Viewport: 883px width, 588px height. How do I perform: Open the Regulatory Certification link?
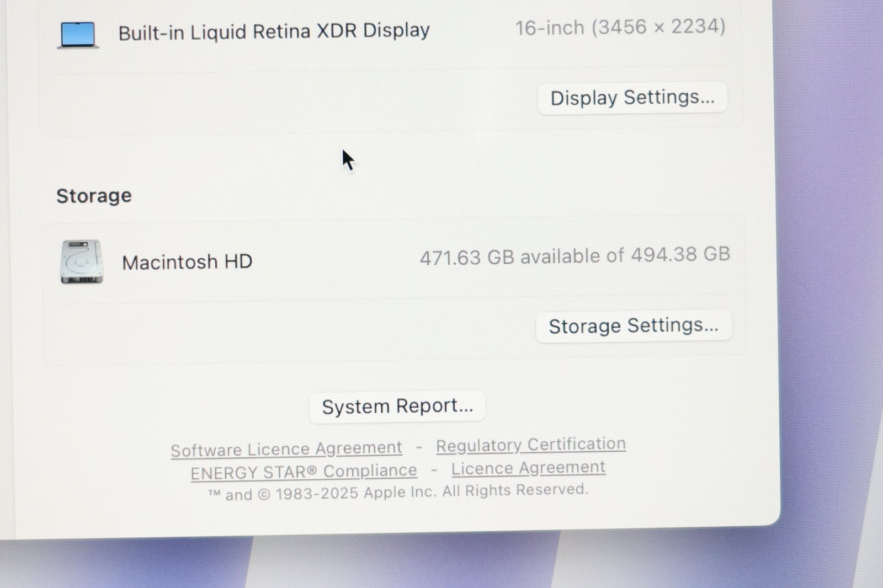[531, 445]
